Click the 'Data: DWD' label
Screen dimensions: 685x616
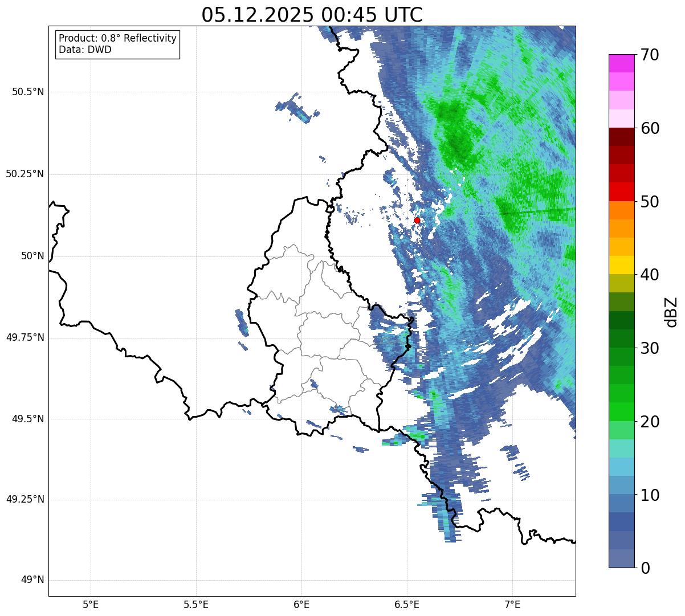(x=85, y=50)
